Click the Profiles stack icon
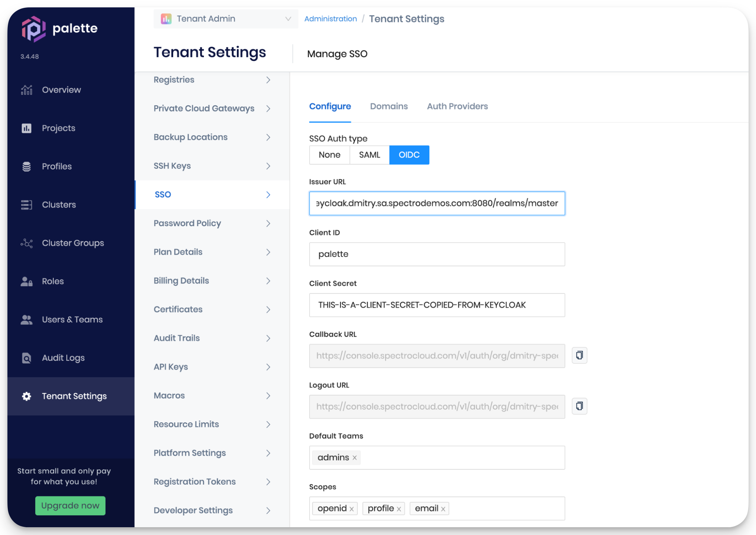This screenshot has height=535, width=756. [x=27, y=166]
